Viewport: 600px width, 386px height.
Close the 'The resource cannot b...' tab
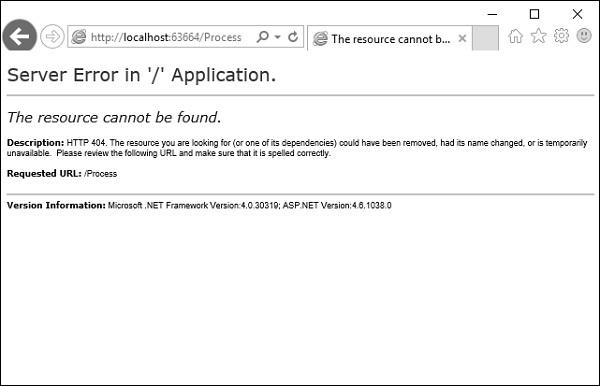click(x=462, y=38)
